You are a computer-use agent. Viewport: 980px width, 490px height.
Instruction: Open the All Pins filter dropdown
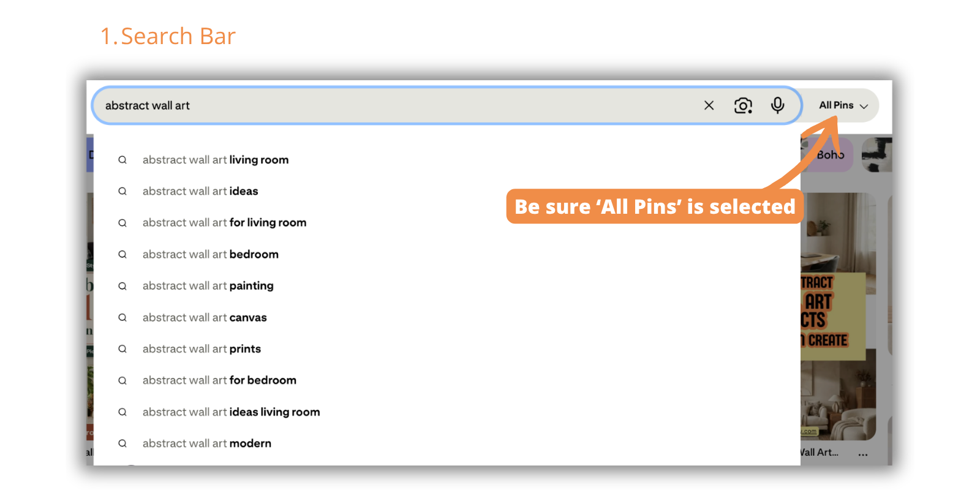[x=843, y=105]
